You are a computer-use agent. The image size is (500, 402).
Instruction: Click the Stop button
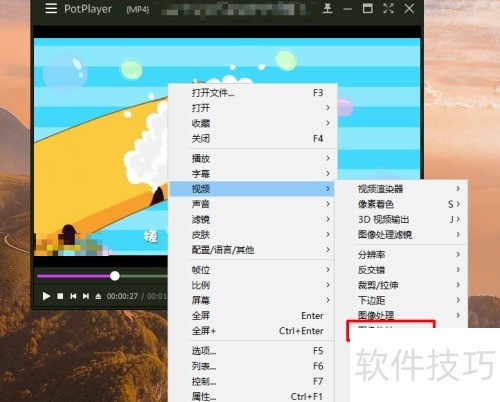click(x=60, y=296)
